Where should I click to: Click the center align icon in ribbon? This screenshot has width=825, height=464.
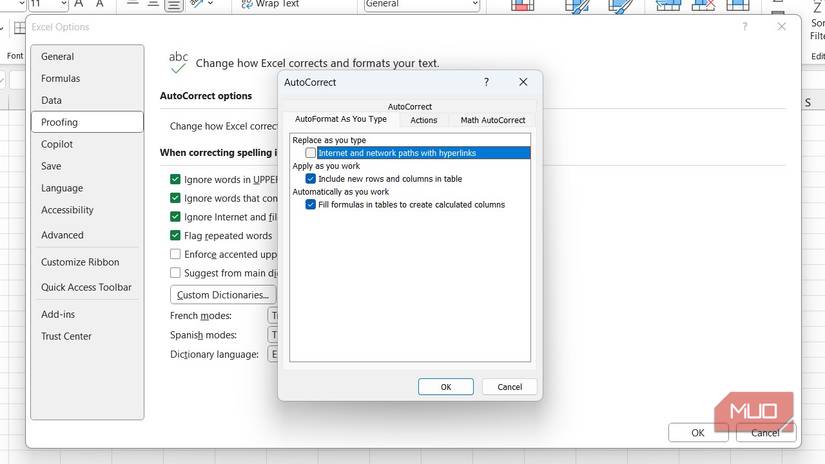point(153,4)
